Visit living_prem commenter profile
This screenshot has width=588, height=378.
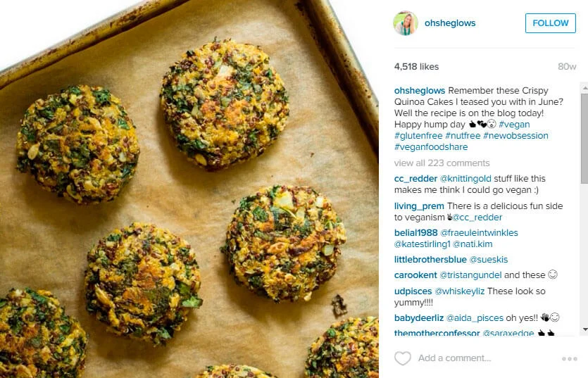[419, 206]
